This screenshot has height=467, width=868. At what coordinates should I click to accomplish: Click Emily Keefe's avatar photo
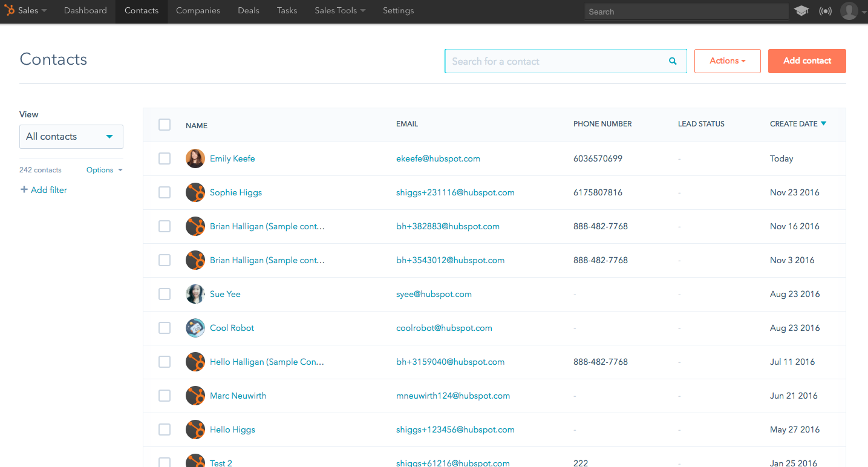tap(195, 158)
